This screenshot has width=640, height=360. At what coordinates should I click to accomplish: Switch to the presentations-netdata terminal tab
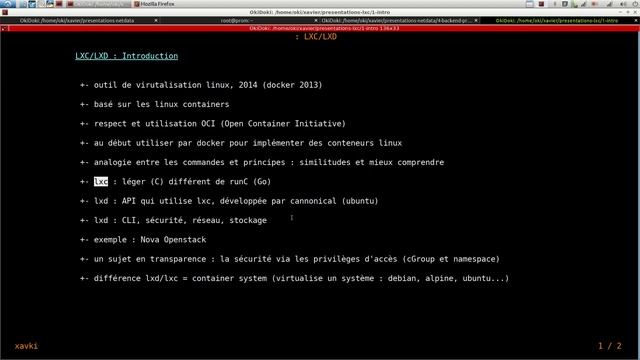(77, 20)
